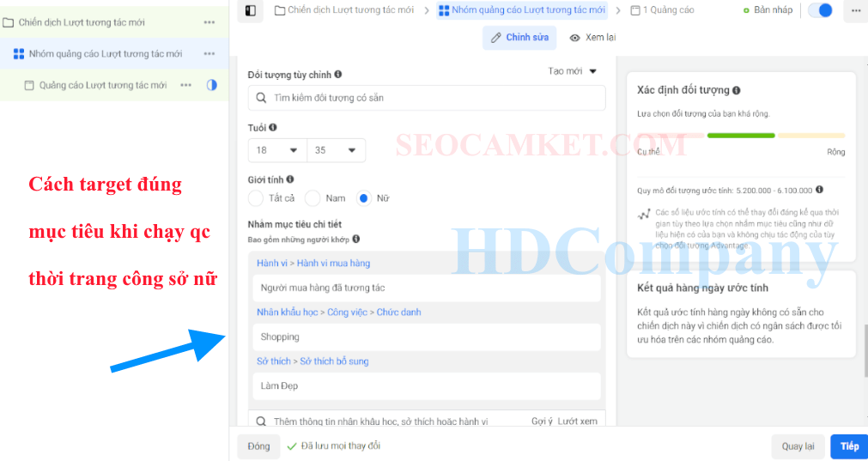Click half-filled status icon on ad row
868x461 pixels.
211,85
